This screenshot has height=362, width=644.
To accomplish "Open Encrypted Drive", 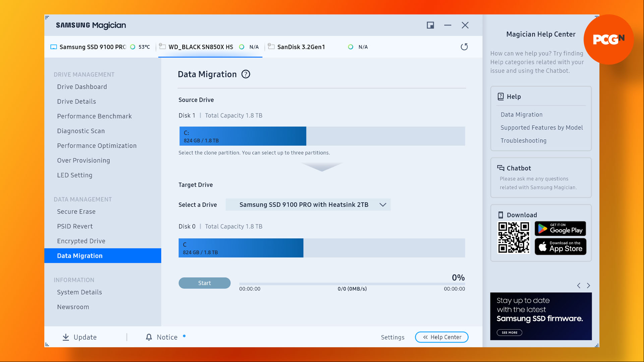I will 81,241.
